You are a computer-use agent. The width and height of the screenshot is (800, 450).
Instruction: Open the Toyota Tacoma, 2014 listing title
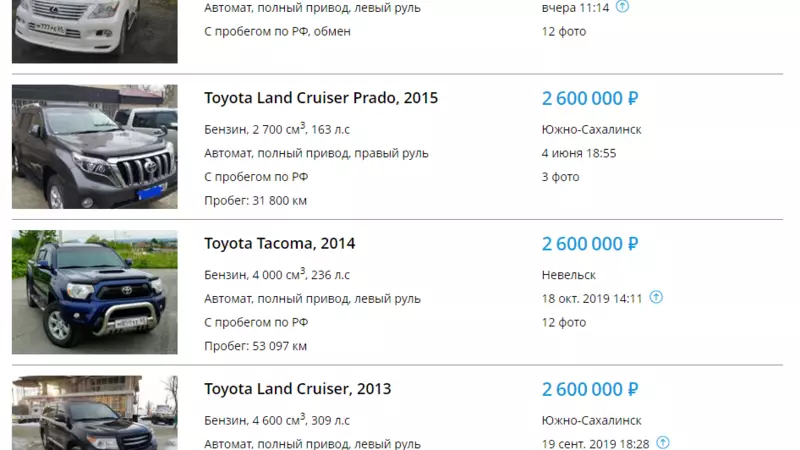tap(280, 243)
